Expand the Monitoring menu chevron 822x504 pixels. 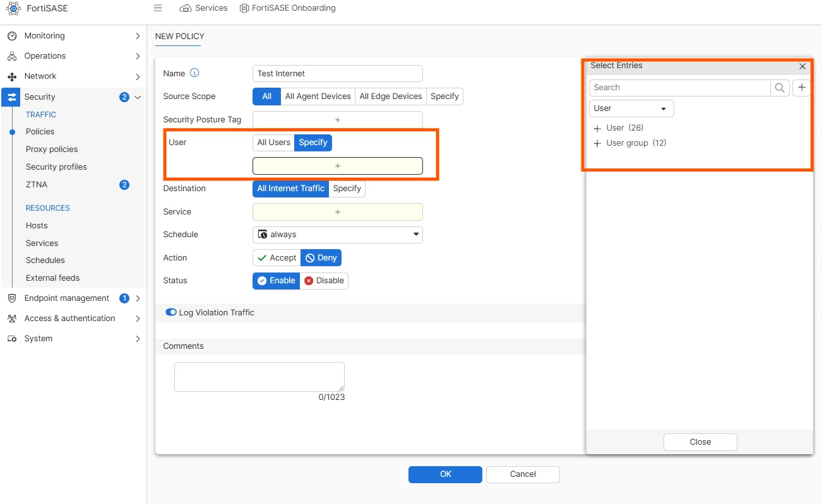138,36
